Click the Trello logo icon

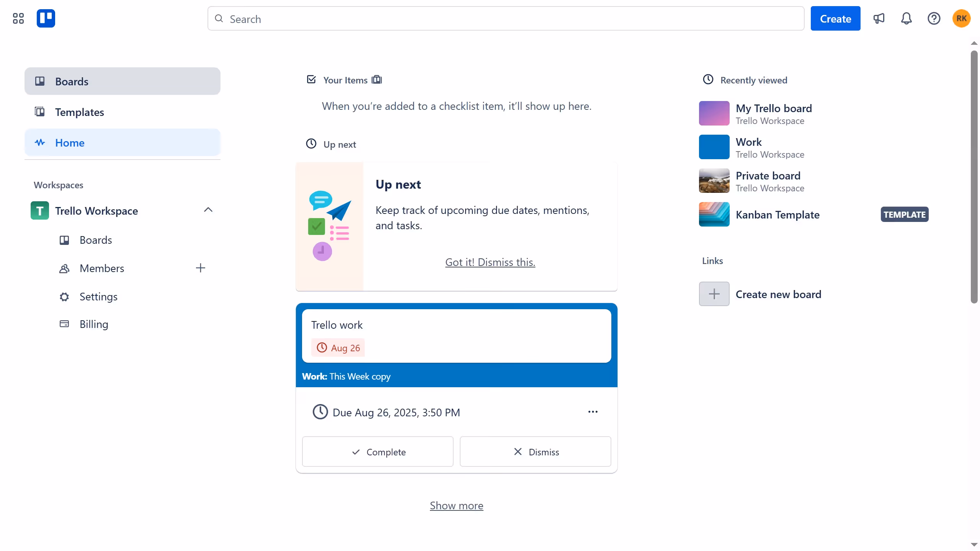pyautogui.click(x=46, y=18)
